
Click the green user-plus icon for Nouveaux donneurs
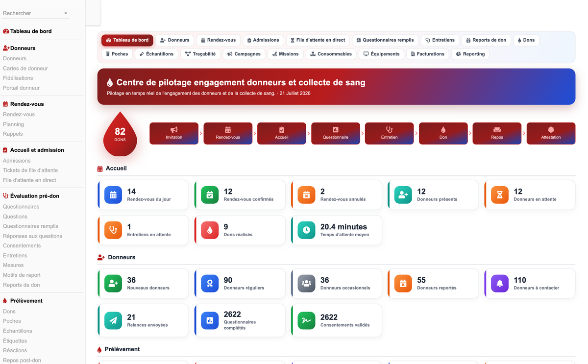click(113, 284)
